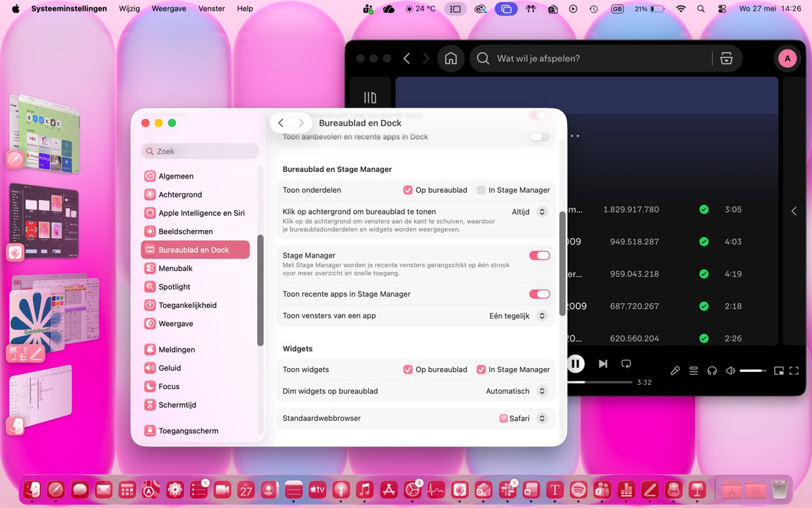This screenshot has width=812, height=508.
Task: Open Spotlight search in the menu bar
Action: click(x=701, y=9)
